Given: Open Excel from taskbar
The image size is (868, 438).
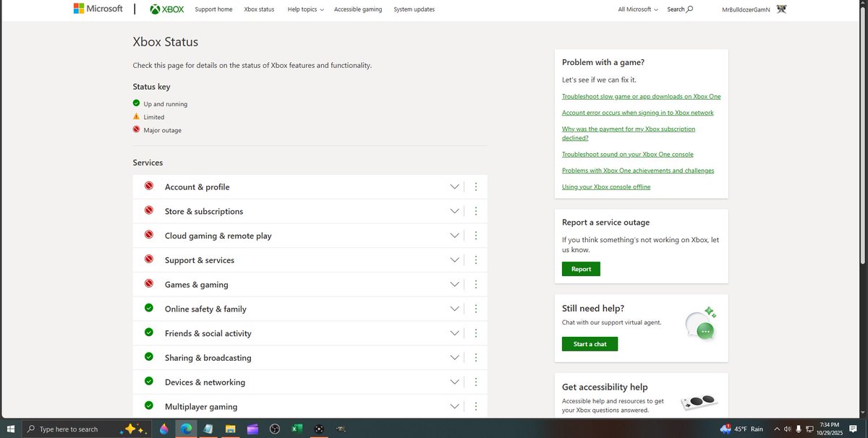Looking at the screenshot, I should tap(297, 429).
